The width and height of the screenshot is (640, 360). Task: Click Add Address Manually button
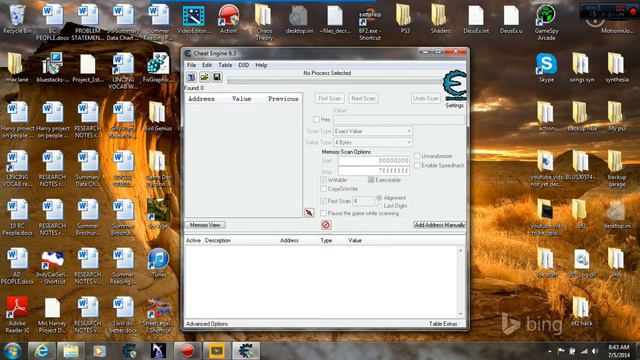439,225
